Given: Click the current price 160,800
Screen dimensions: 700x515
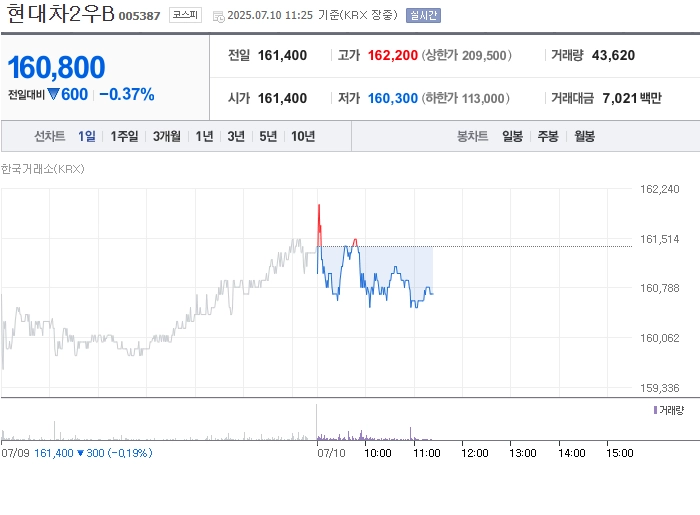Looking at the screenshot, I should point(56,67).
